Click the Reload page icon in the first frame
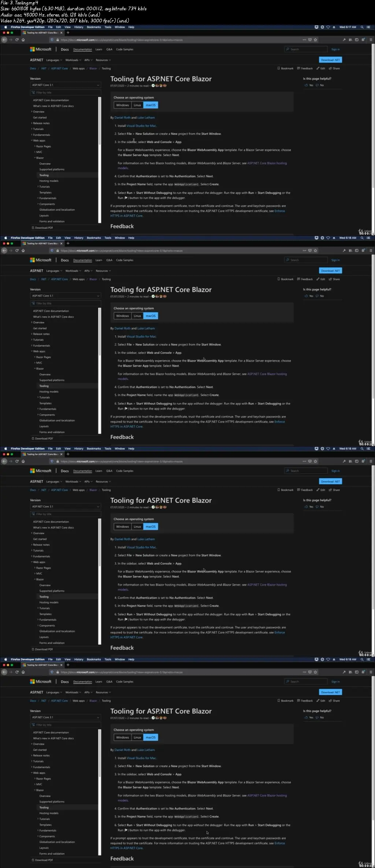 (x=17, y=40)
